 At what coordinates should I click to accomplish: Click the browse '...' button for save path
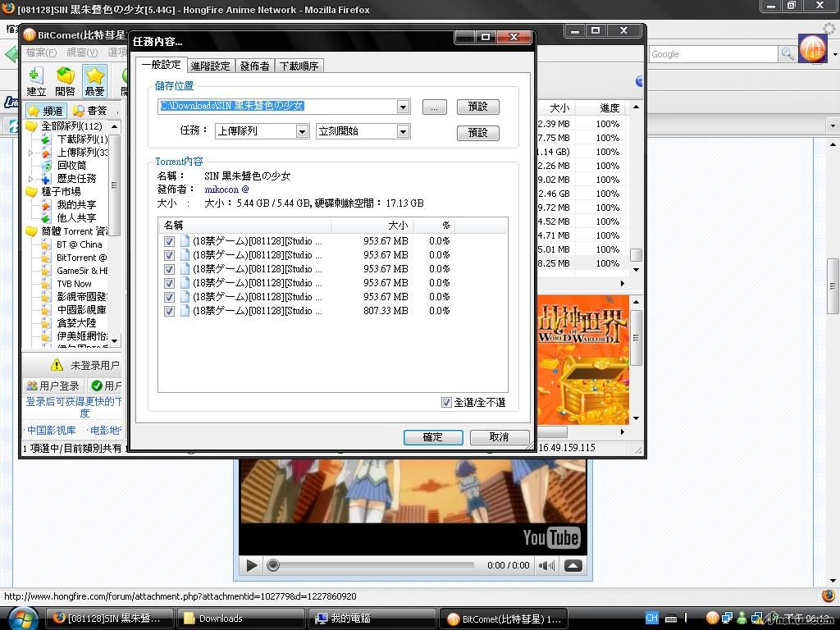435,107
